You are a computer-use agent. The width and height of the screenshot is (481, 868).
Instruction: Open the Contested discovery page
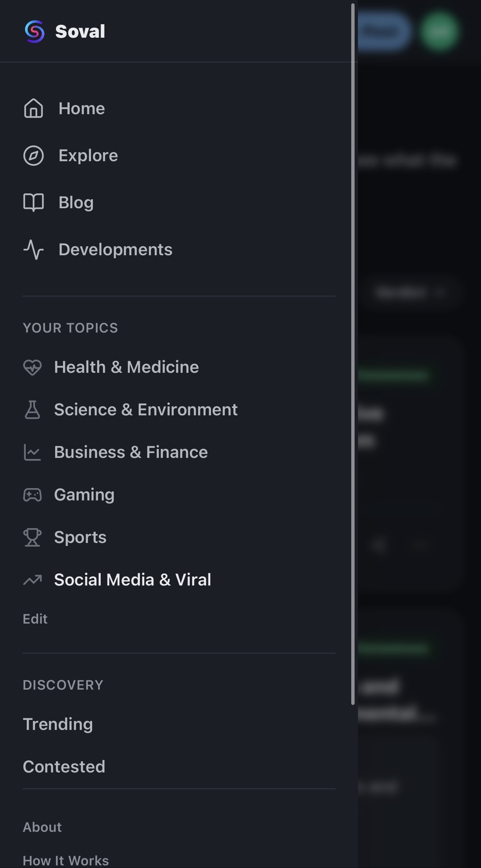tap(64, 766)
